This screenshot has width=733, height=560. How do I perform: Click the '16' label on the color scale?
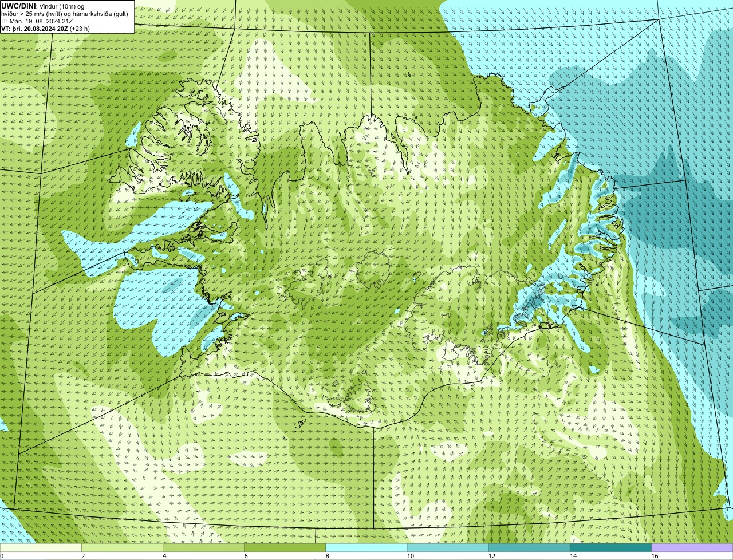point(655,556)
